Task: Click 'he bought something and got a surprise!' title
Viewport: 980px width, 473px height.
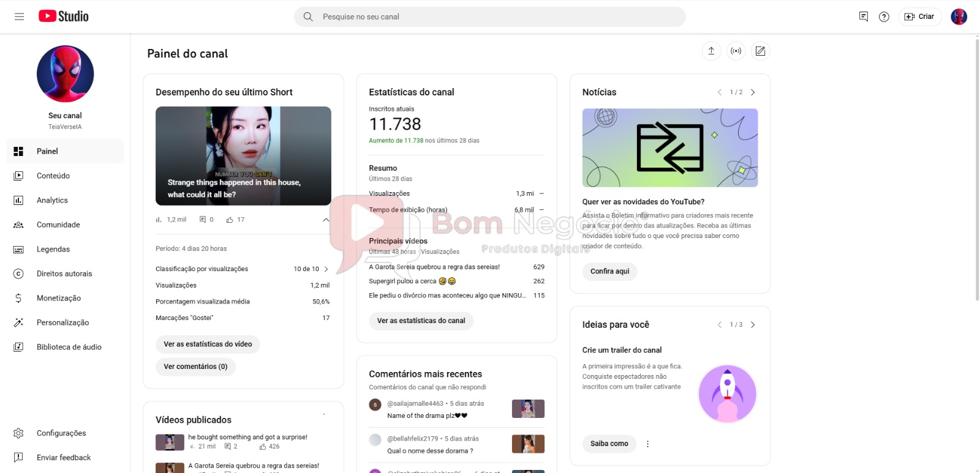Action: coord(247,437)
